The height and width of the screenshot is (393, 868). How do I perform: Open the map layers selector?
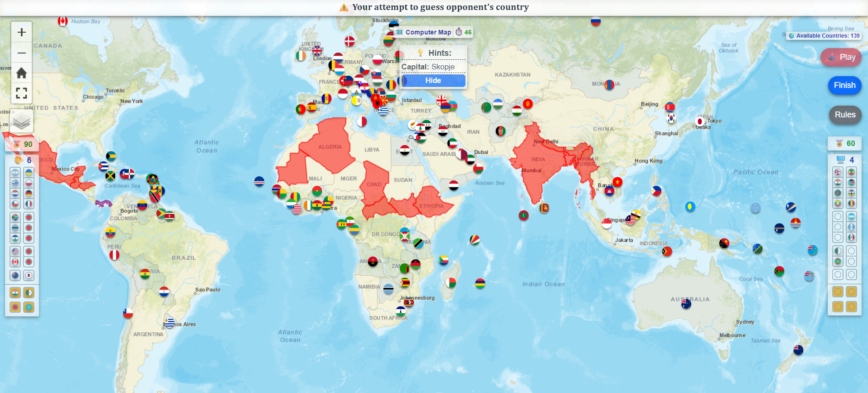(21, 121)
